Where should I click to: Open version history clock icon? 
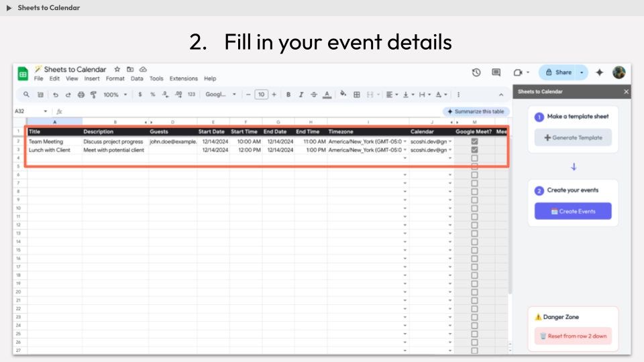coord(476,72)
